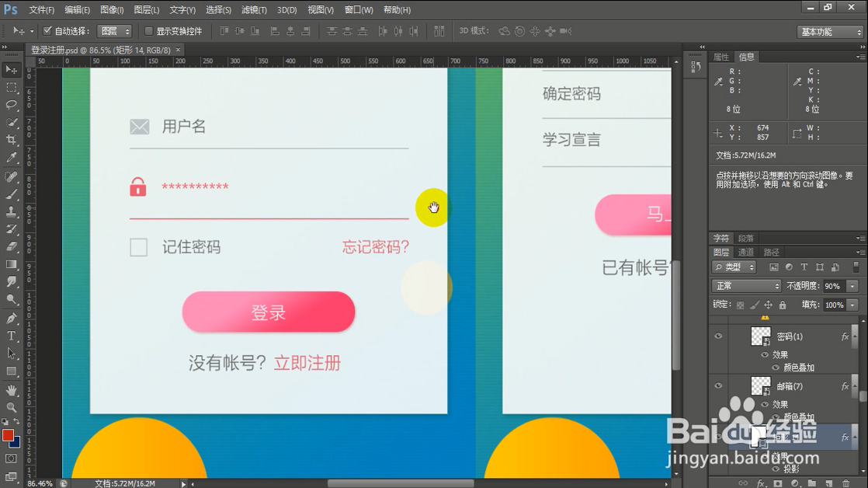
Task: Toggle 效果 visibility under 密码(1) layer
Action: pos(765,355)
